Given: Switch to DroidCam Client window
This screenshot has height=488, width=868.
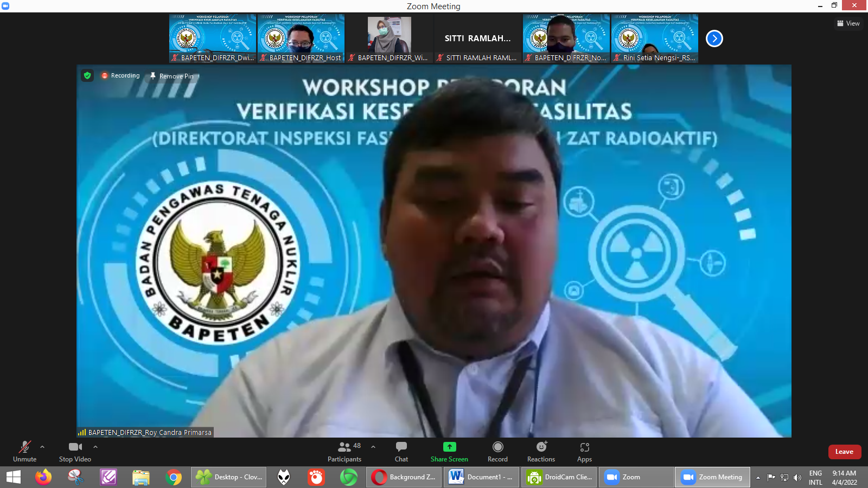Looking at the screenshot, I should click(559, 477).
